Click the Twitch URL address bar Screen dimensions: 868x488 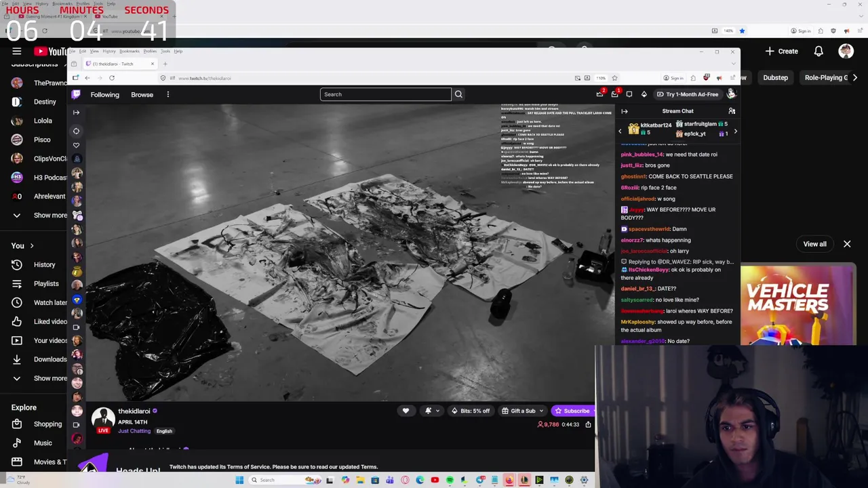click(366, 78)
